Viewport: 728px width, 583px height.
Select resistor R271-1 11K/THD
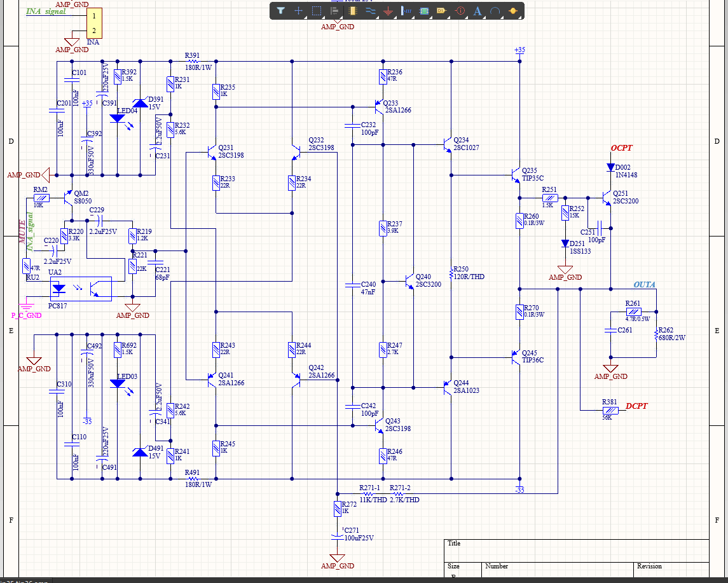tap(368, 493)
